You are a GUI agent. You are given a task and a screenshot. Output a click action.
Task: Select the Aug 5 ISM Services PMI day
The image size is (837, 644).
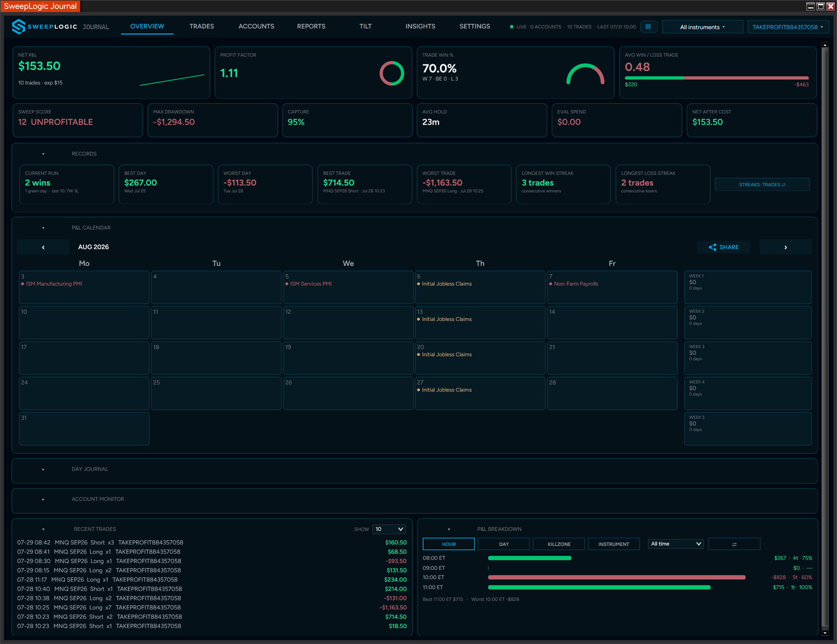348,287
